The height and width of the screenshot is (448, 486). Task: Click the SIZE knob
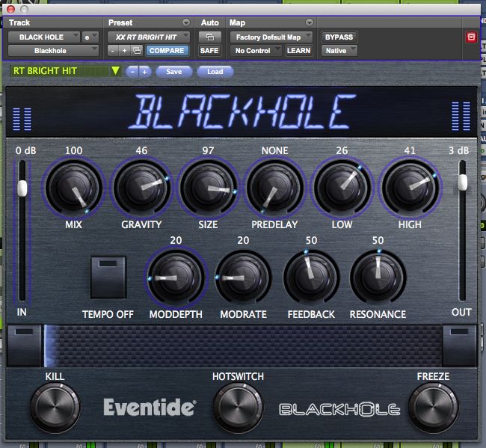coord(209,188)
